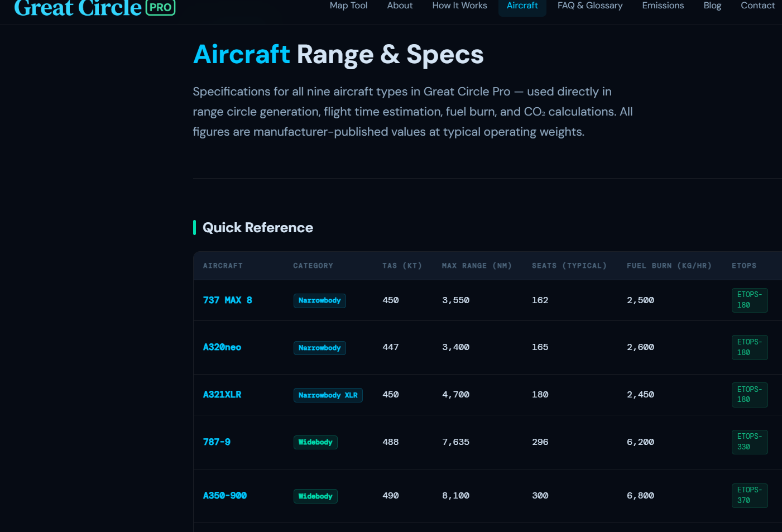
Task: Open the Blog section
Action: (712, 6)
